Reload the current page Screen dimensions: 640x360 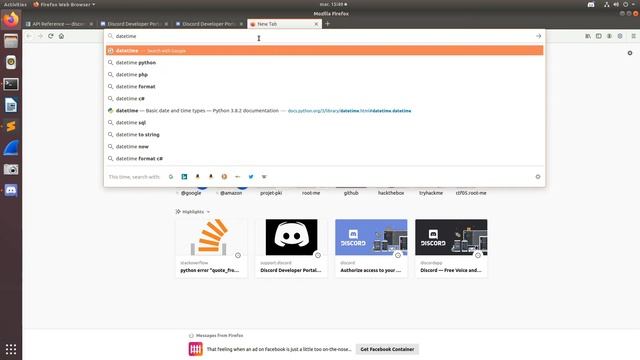point(51,36)
